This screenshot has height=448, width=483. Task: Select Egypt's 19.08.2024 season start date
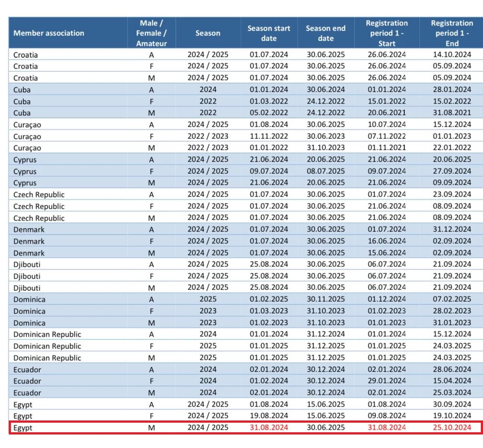(x=269, y=416)
